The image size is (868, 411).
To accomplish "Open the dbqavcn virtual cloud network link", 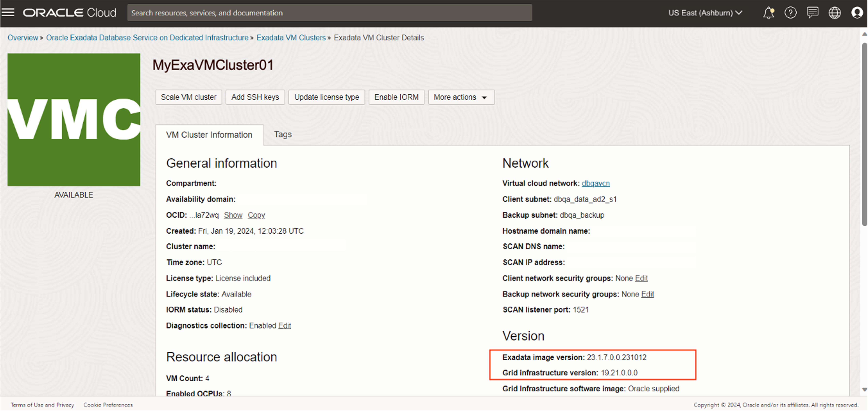I will pos(596,183).
